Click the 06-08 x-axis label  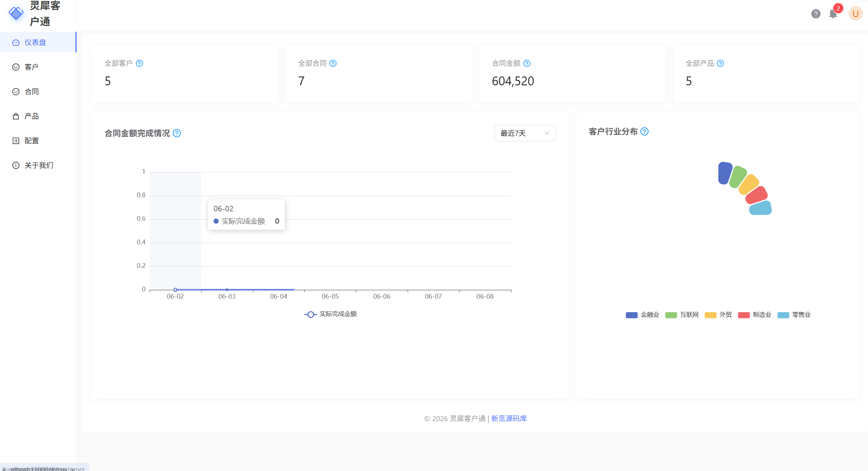[485, 296]
